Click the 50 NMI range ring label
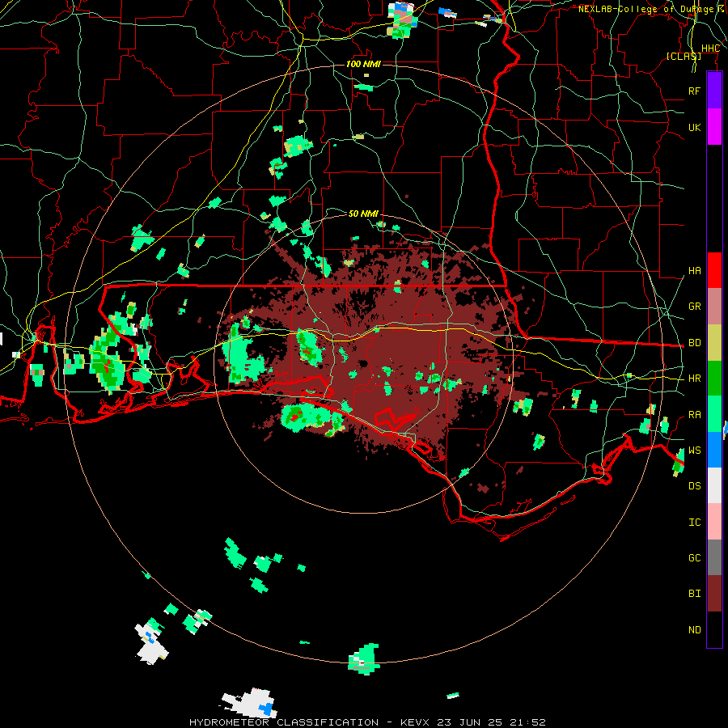This screenshot has width=728, height=728. (x=363, y=214)
